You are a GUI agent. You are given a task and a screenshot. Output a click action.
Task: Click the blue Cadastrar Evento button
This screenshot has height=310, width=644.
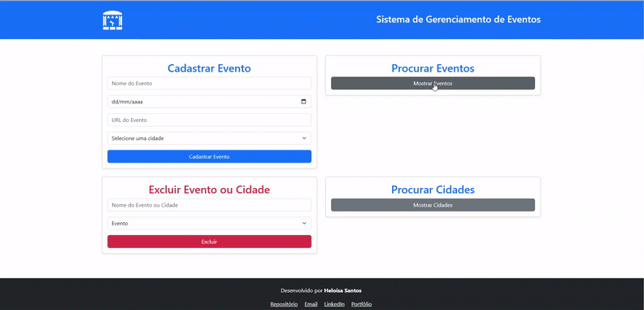[209, 157]
